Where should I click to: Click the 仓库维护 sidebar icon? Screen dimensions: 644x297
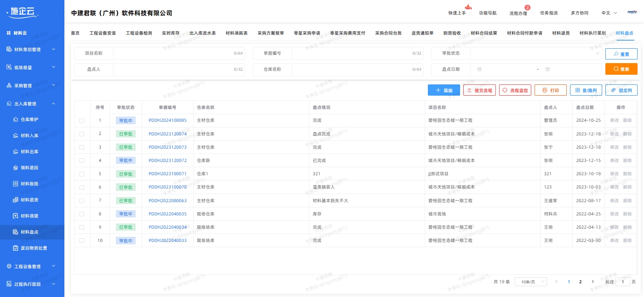click(15, 119)
